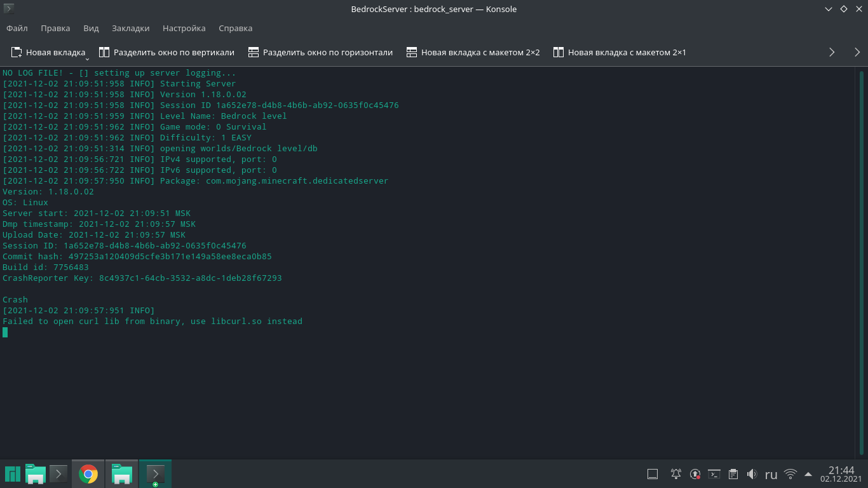
Task: Click the Новая вкладка toolbar button
Action: point(48,52)
